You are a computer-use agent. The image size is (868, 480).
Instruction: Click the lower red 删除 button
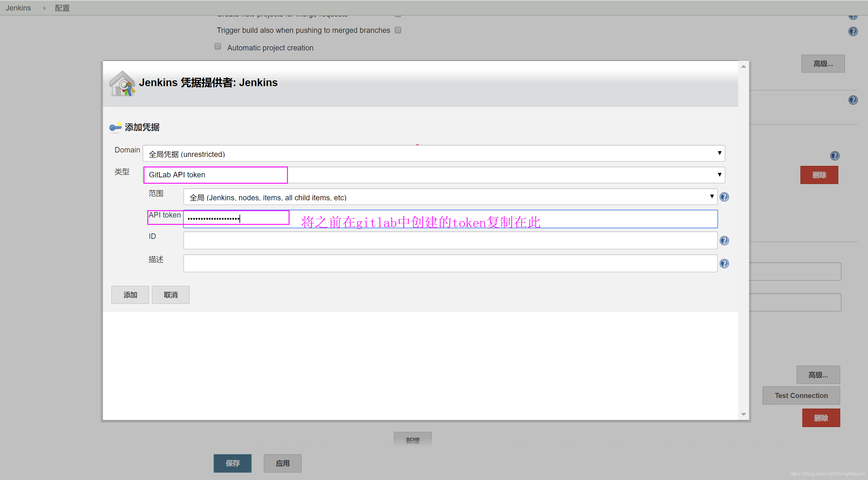point(821,418)
